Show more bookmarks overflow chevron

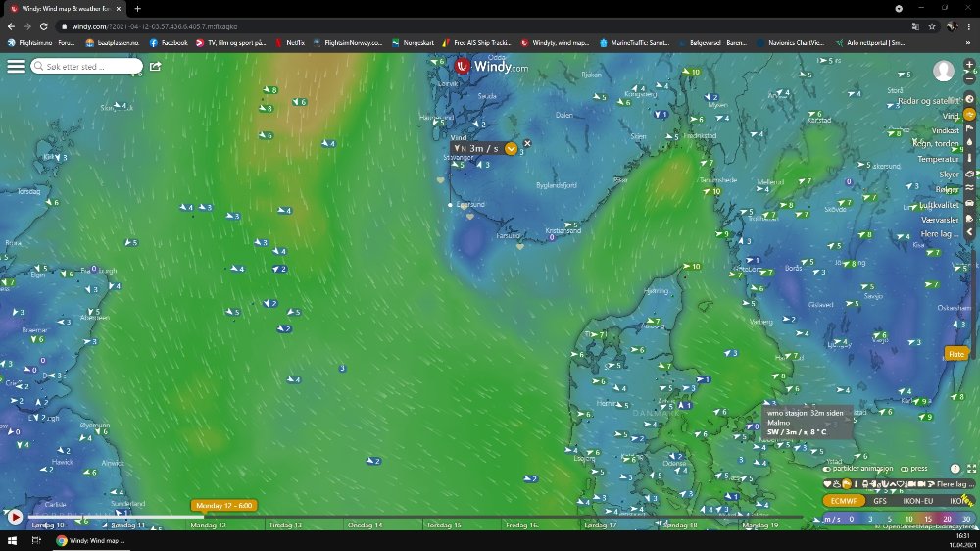[969, 42]
